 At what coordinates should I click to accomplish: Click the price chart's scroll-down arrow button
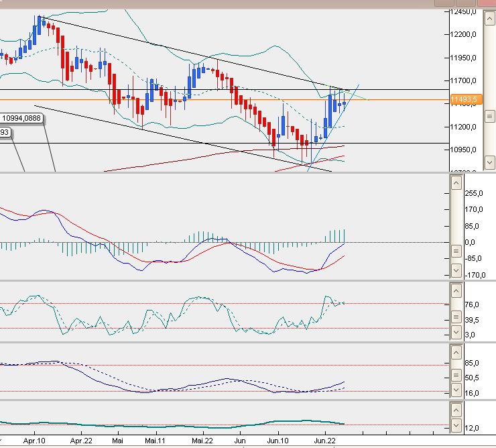[x=489, y=163]
